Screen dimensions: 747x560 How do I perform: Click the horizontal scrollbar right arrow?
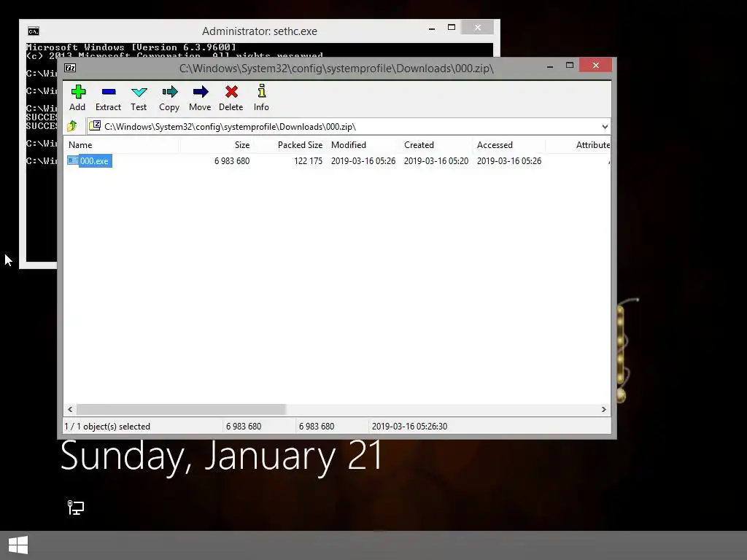point(603,410)
